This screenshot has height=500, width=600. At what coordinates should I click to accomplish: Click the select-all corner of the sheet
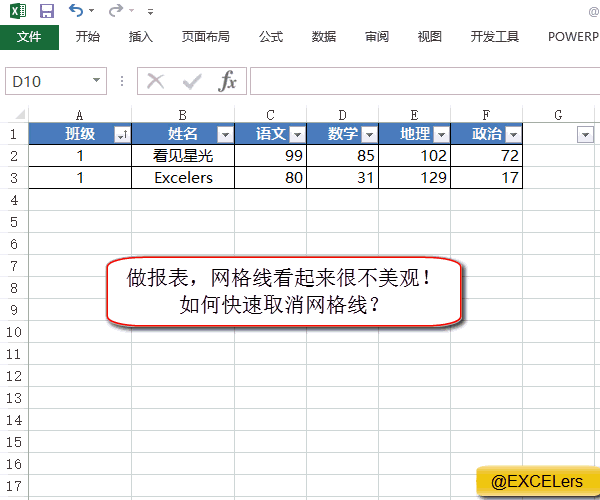point(14,115)
